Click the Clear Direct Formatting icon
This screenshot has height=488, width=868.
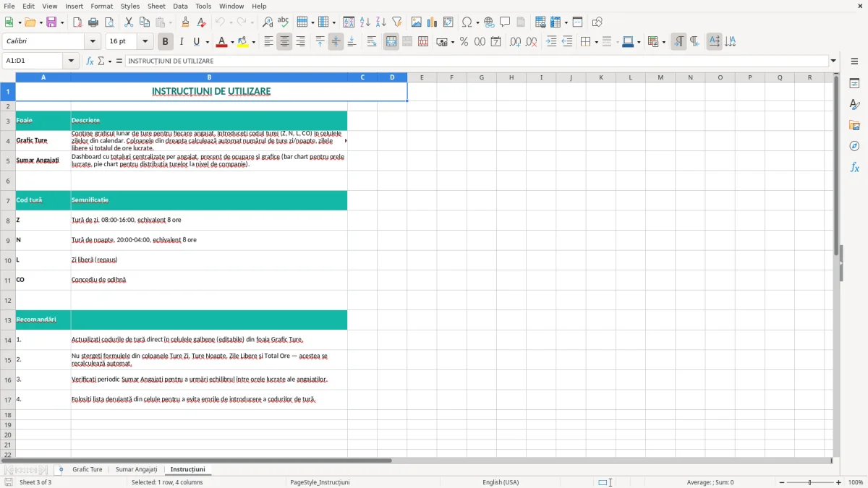(x=202, y=22)
